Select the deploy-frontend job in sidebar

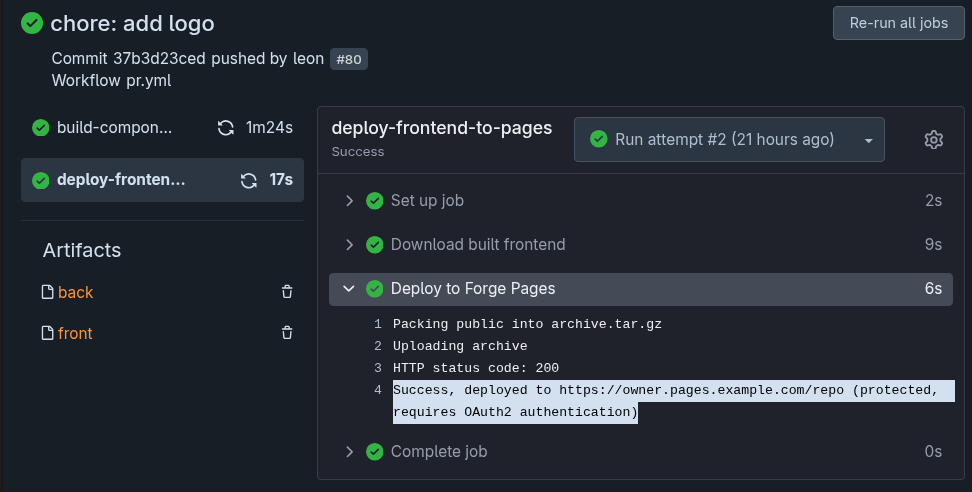pos(120,180)
